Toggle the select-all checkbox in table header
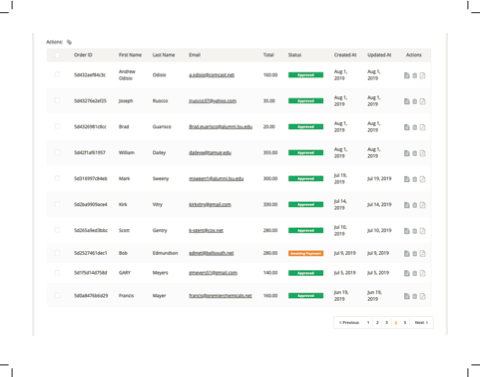 click(57, 55)
